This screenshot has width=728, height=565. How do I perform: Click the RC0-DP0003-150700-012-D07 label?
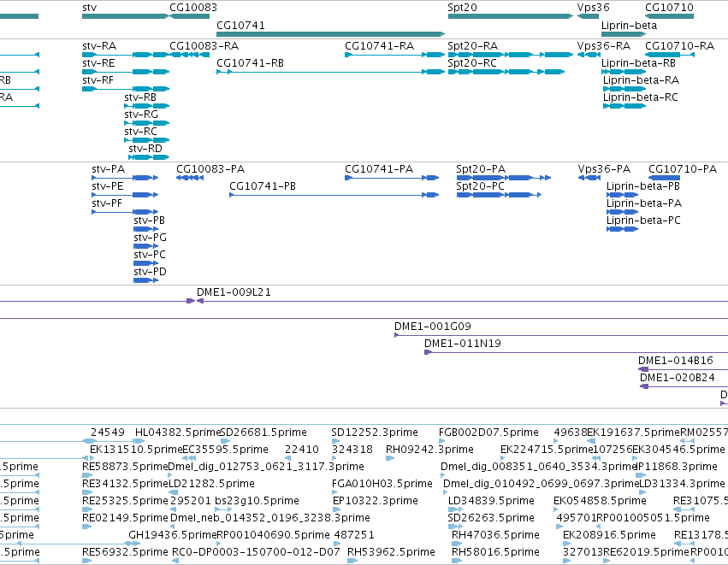(256, 552)
